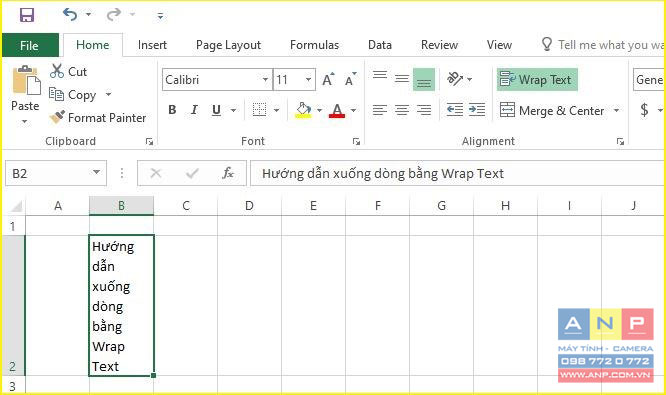Toggle the Wrap Text button

pyautogui.click(x=537, y=79)
